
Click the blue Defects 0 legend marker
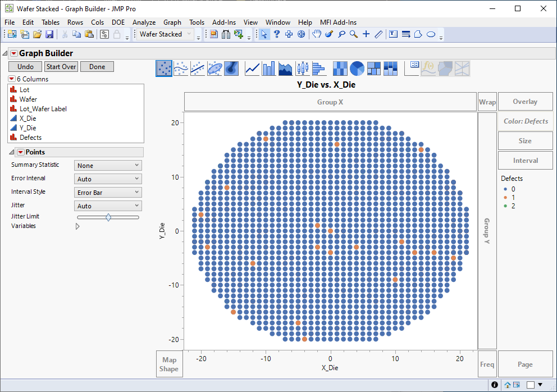505,189
